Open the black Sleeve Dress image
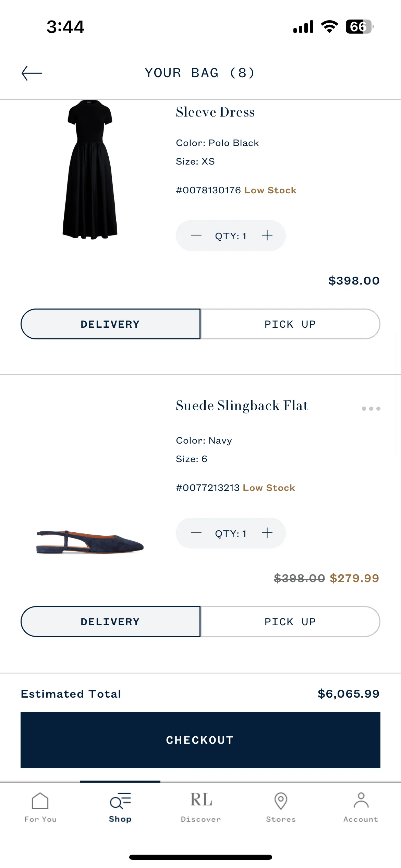Image resolution: width=401 pixels, height=868 pixels. (x=90, y=170)
